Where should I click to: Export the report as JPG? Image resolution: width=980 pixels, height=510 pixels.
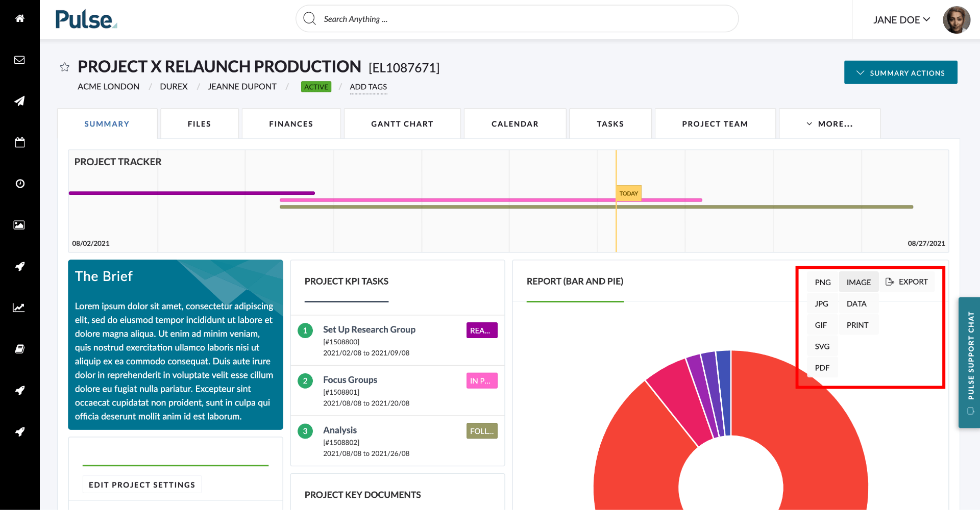[823, 303]
